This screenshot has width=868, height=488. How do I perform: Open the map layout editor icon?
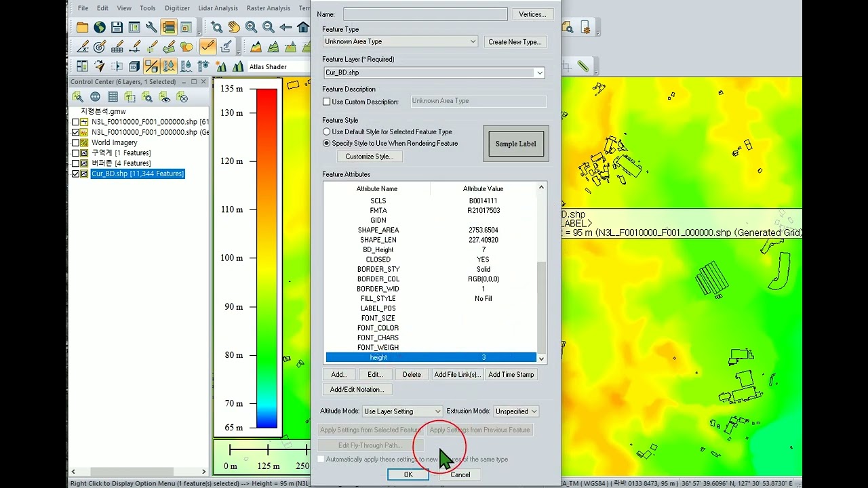point(134,27)
